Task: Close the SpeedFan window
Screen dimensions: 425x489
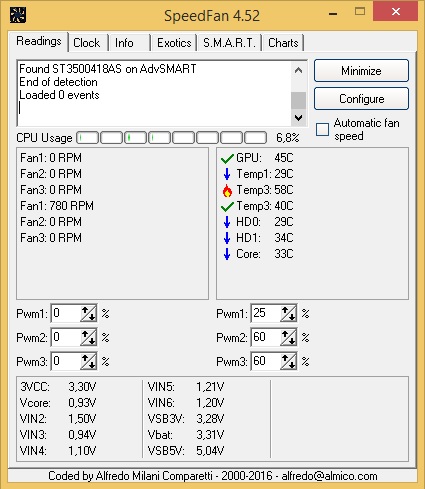Action: pos(396,11)
